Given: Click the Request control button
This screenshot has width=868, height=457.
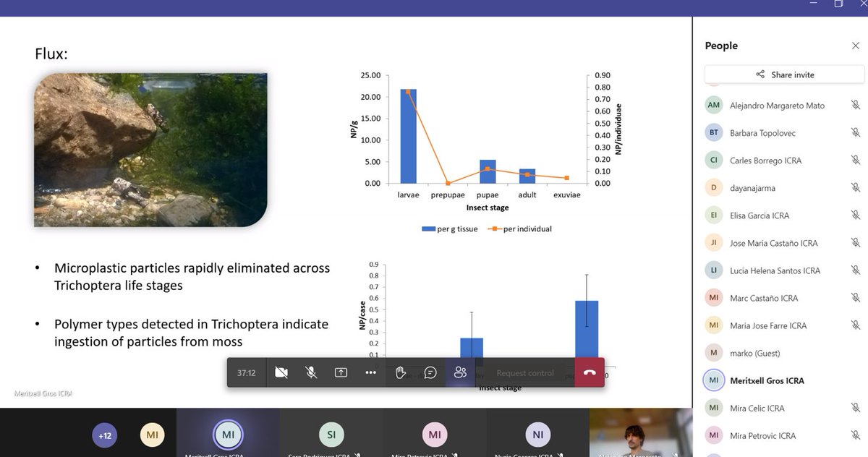Looking at the screenshot, I should [x=525, y=373].
